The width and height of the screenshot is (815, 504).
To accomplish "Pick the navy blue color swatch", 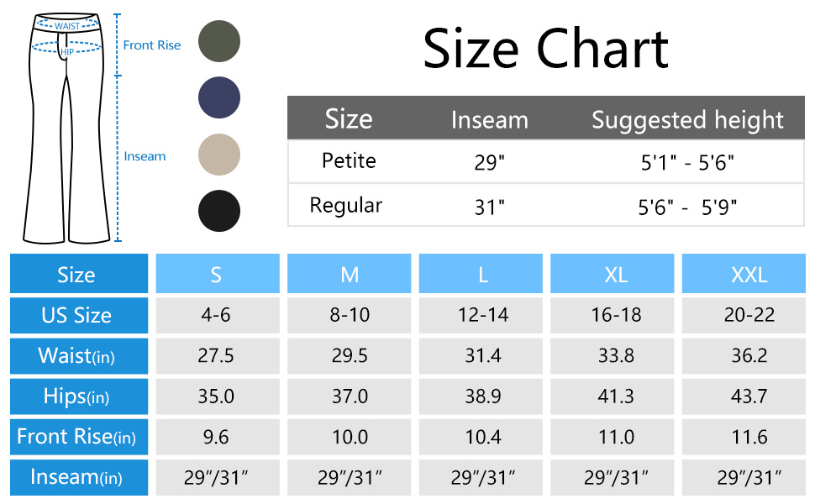I will [219, 97].
